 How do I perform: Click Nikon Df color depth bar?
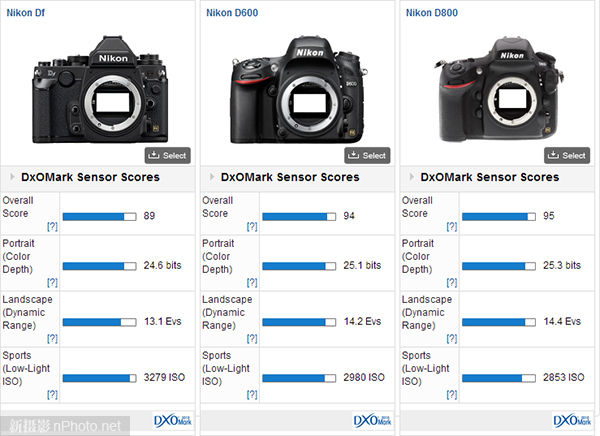(99, 266)
